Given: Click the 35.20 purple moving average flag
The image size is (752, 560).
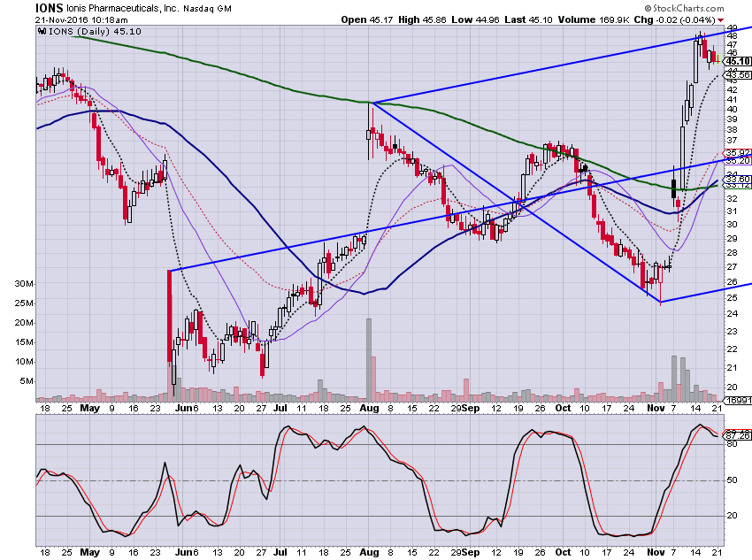Looking at the screenshot, I should pos(737,161).
